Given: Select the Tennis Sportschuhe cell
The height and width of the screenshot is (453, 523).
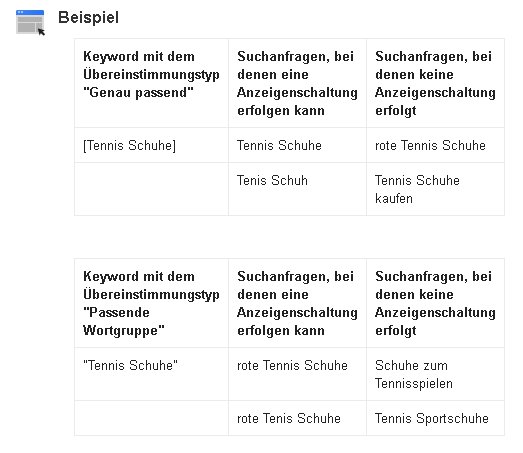Looking at the screenshot, I should (435, 418).
